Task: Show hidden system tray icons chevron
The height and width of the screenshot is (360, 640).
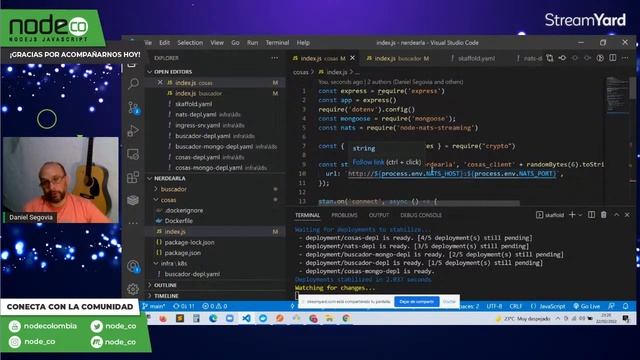Action: tap(558, 318)
